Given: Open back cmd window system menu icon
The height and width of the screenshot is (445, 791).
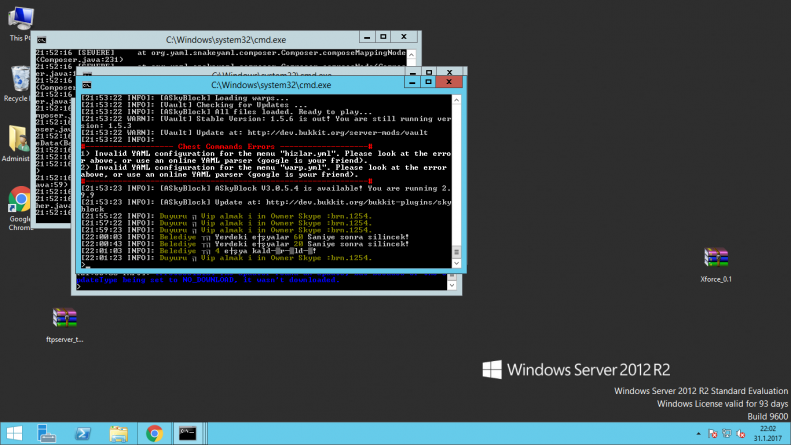Looking at the screenshot, I should [41, 40].
